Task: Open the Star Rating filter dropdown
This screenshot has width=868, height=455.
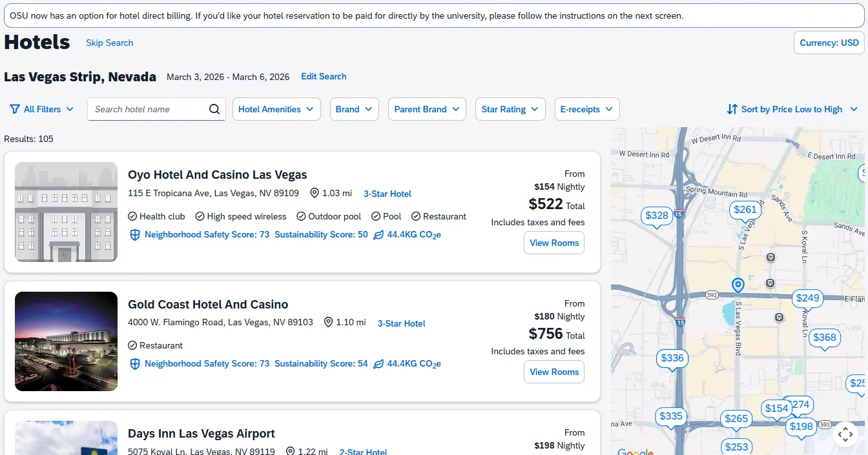Action: click(x=510, y=109)
